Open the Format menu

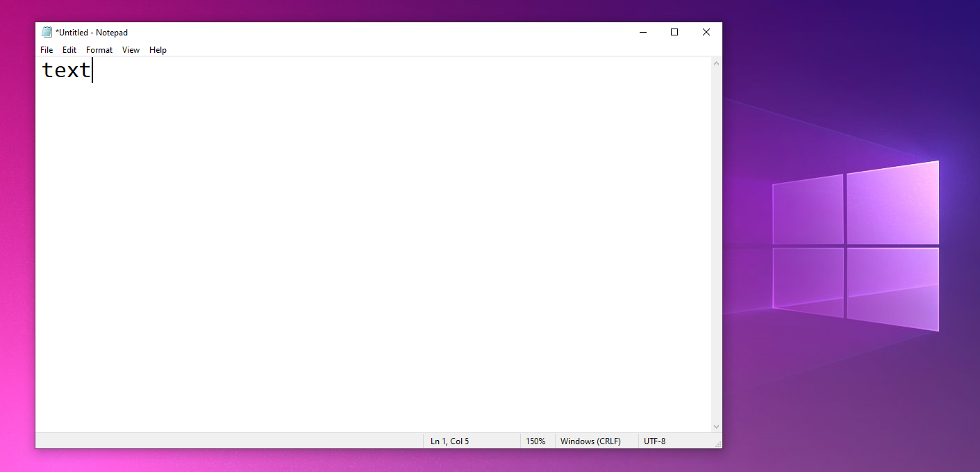tap(99, 50)
